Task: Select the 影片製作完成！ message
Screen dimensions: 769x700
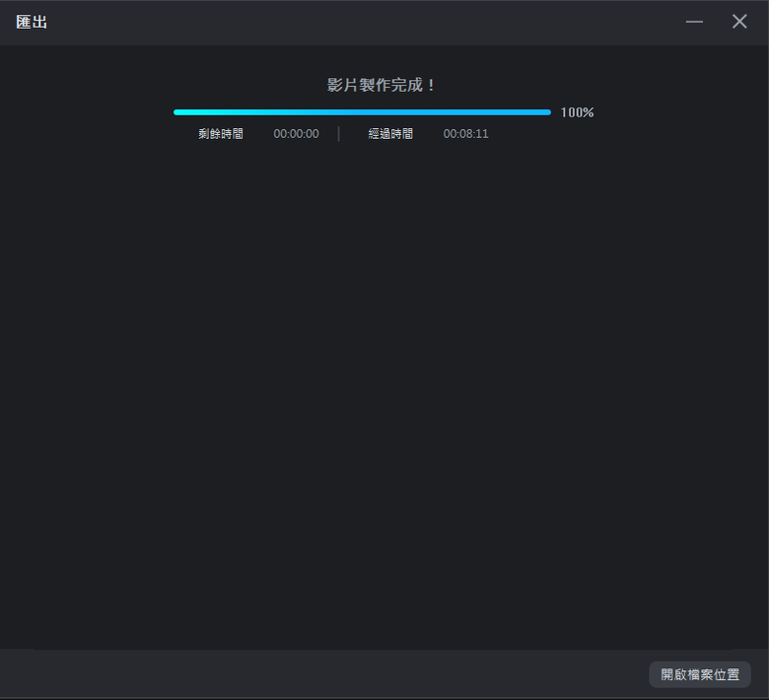Action: [382, 85]
